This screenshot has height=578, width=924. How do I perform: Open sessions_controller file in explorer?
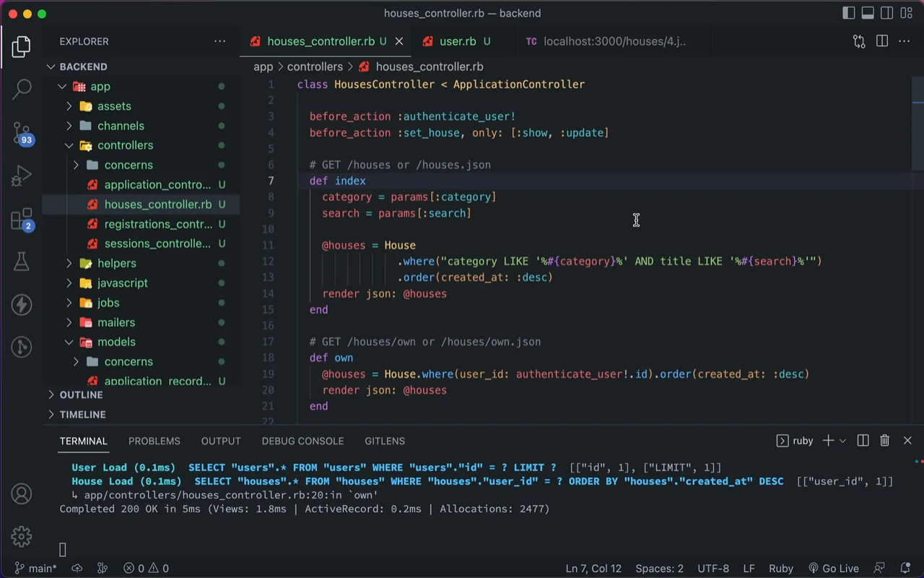click(141, 244)
